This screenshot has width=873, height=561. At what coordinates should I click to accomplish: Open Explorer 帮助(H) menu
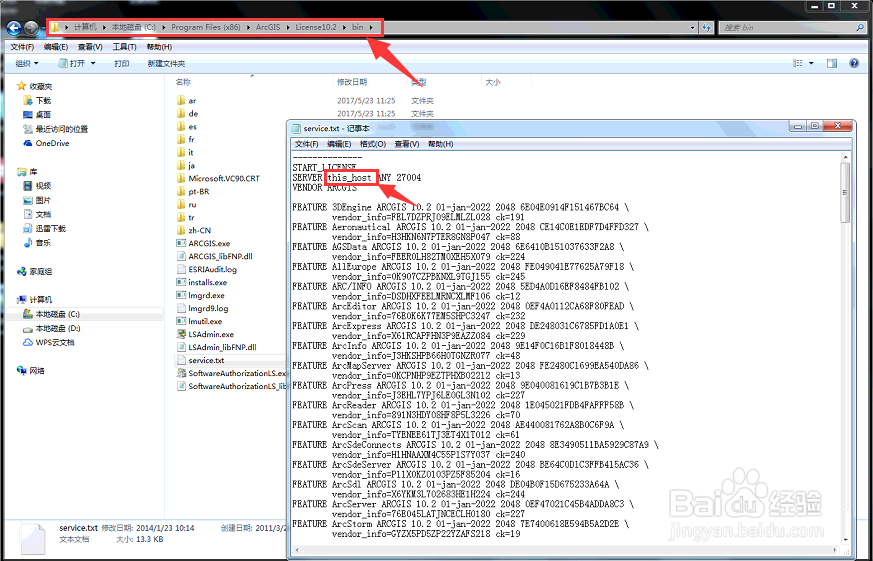pyautogui.click(x=159, y=47)
